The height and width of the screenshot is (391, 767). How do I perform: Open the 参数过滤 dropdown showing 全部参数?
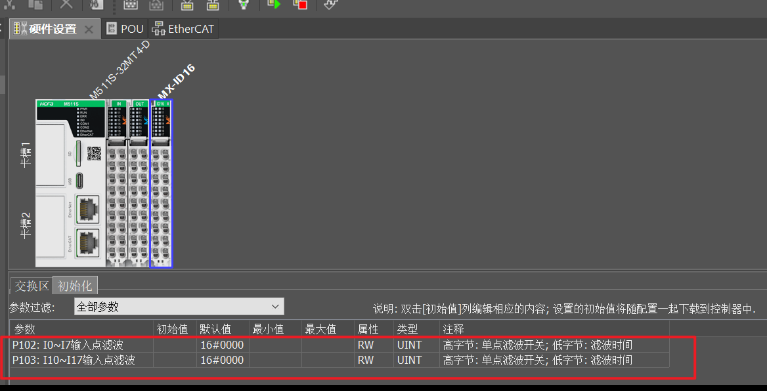tap(179, 307)
